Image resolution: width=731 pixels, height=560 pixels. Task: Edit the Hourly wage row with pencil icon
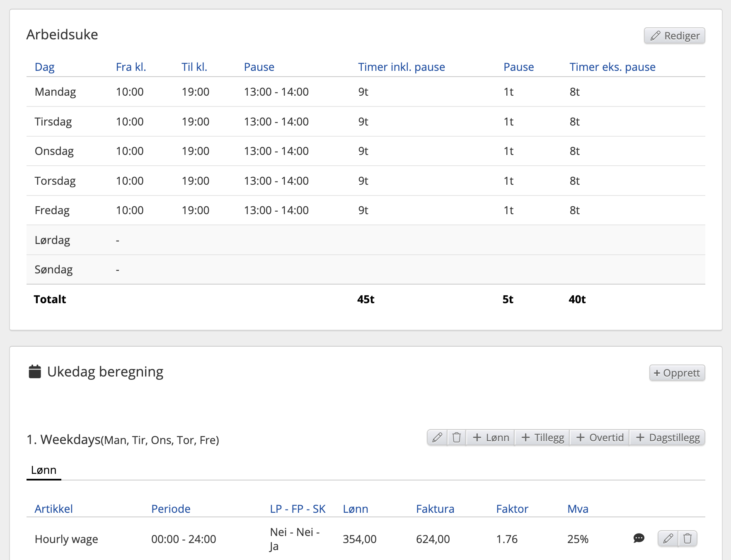pos(668,538)
